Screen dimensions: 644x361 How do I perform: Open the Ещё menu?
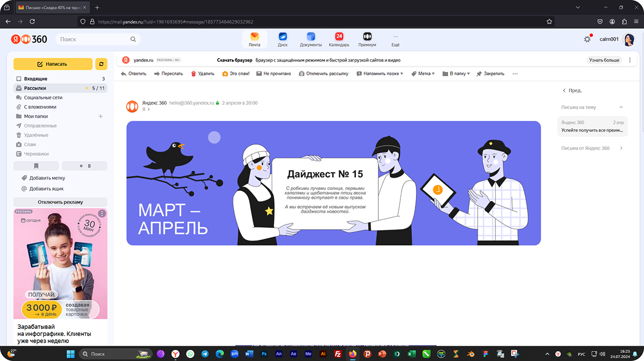(396, 39)
